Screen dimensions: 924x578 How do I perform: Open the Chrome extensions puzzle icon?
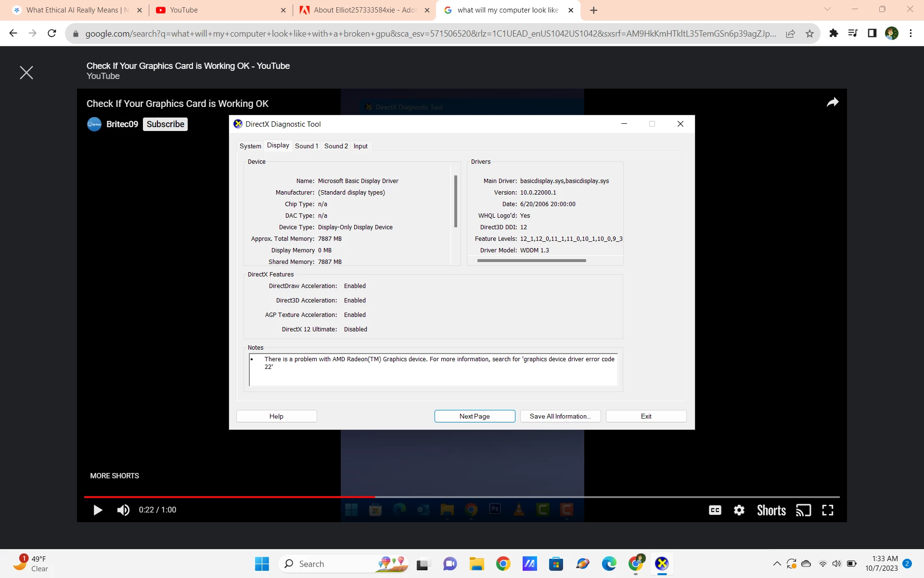[834, 33]
